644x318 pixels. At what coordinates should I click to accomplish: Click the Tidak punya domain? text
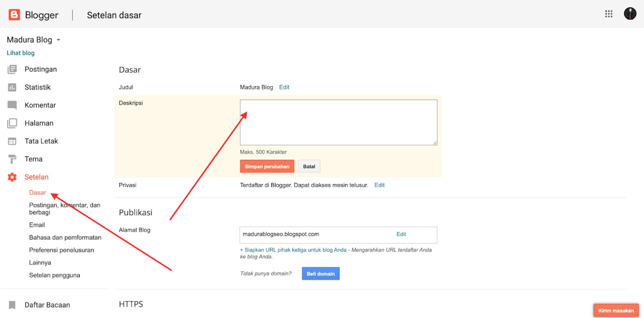coord(266,274)
